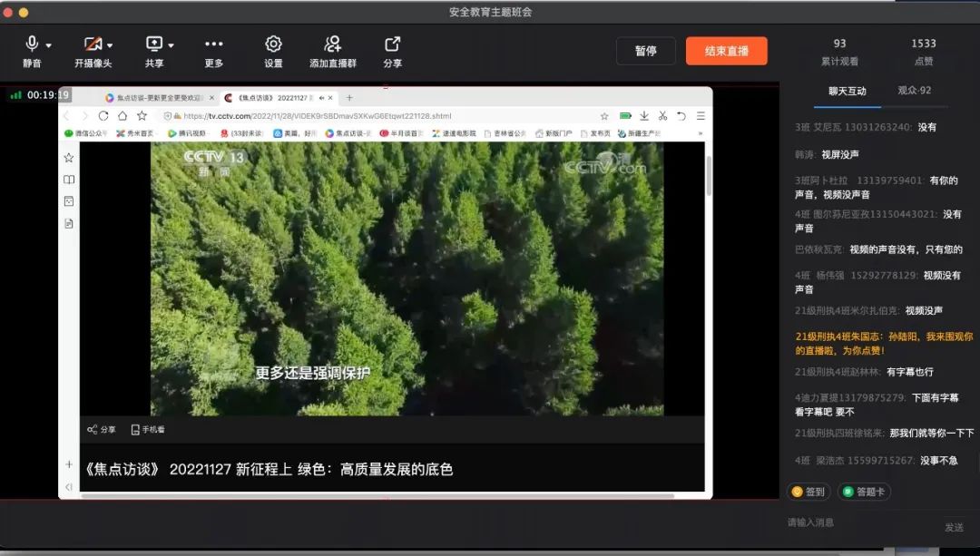Open the browser hamburger menu
The height and width of the screenshot is (556, 980).
tap(701, 116)
